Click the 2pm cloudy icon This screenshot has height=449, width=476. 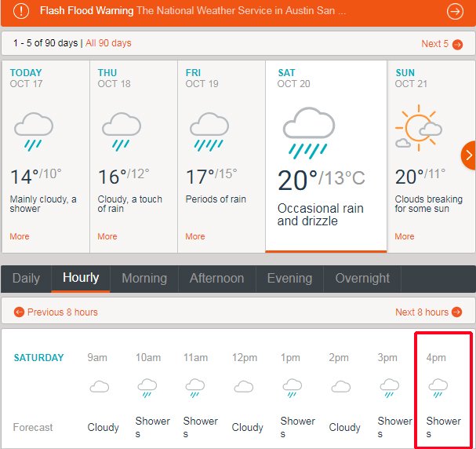(x=341, y=386)
